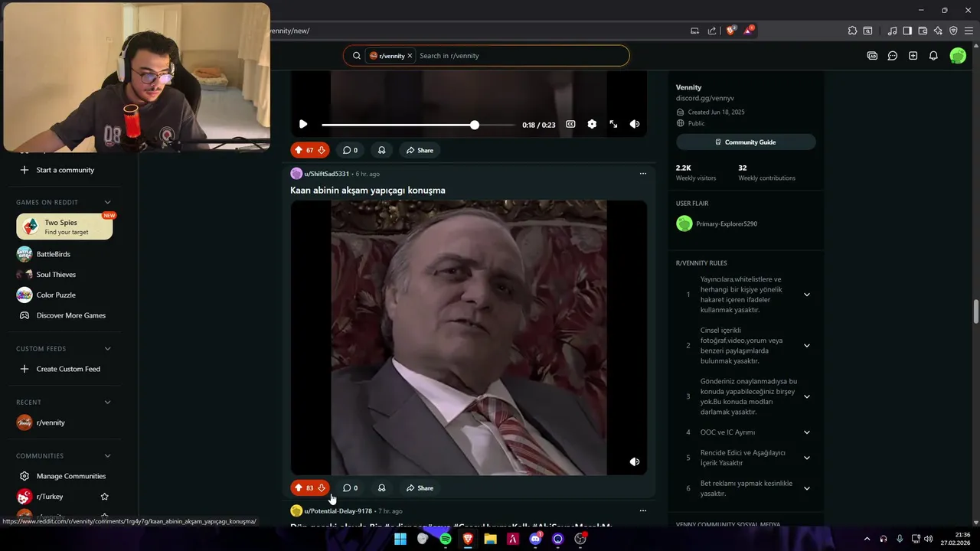Viewport: 980px width, 551px height.
Task: Click the Brave VPN shield icon
Action: pyautogui.click(x=953, y=31)
